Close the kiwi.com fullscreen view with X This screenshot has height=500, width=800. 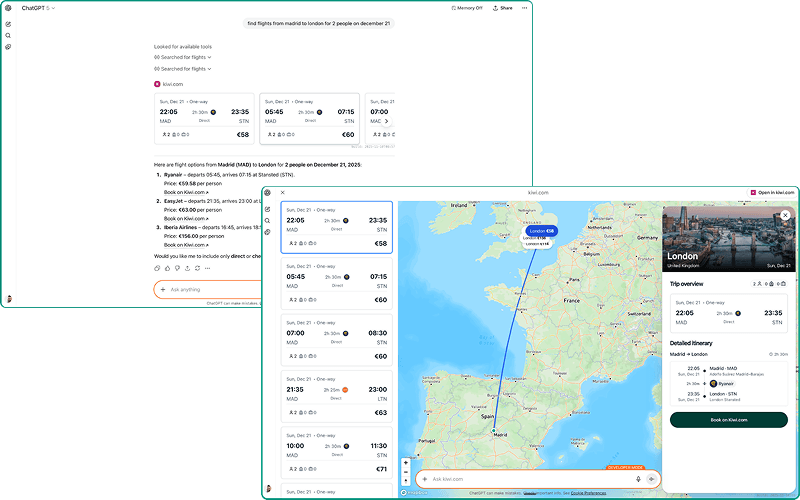click(283, 193)
